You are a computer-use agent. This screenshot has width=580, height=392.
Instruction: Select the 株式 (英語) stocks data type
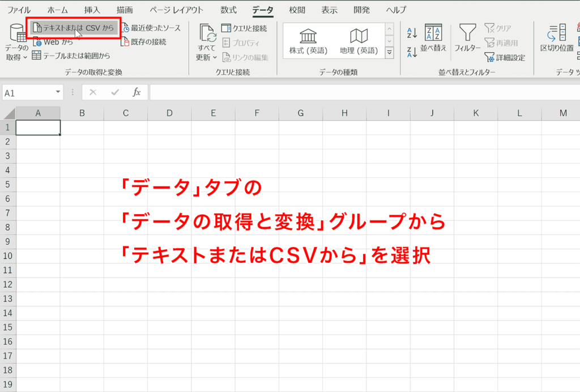pyautogui.click(x=308, y=35)
